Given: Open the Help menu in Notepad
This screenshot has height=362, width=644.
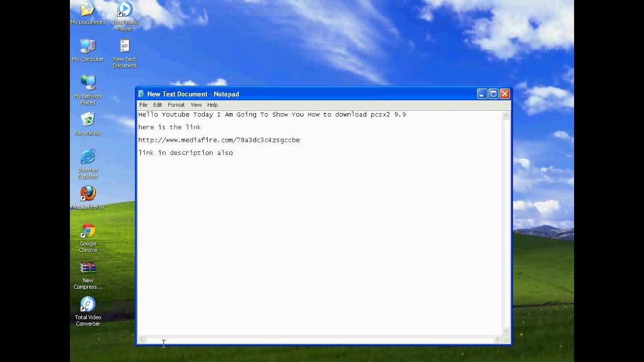Looking at the screenshot, I should coord(212,105).
